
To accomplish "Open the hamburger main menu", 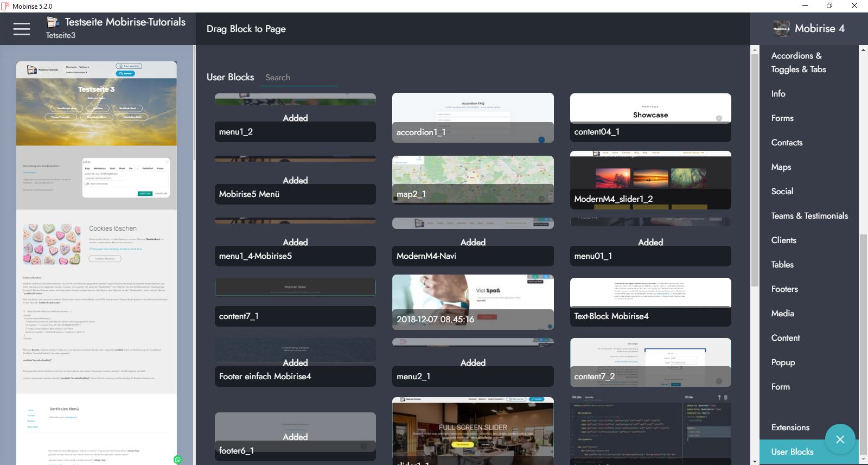I will 22,29.
